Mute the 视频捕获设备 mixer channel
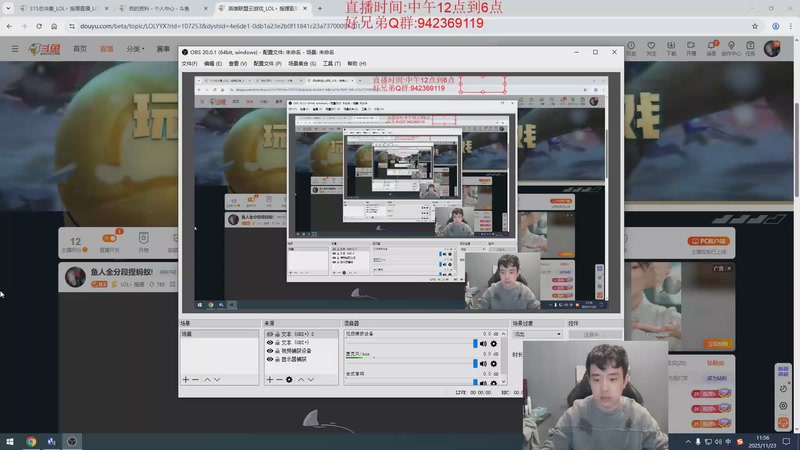The width and height of the screenshot is (800, 450). (483, 344)
